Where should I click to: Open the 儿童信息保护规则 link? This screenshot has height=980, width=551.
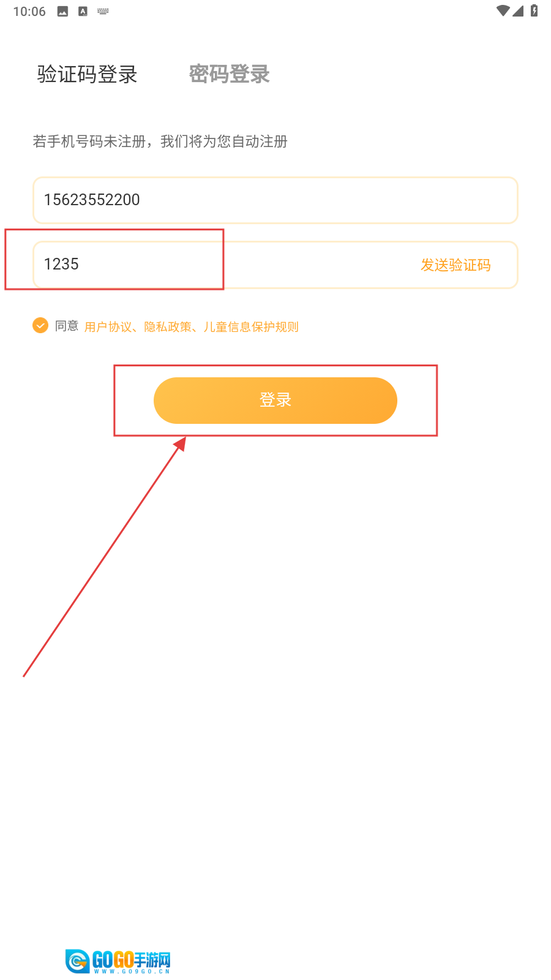(251, 327)
